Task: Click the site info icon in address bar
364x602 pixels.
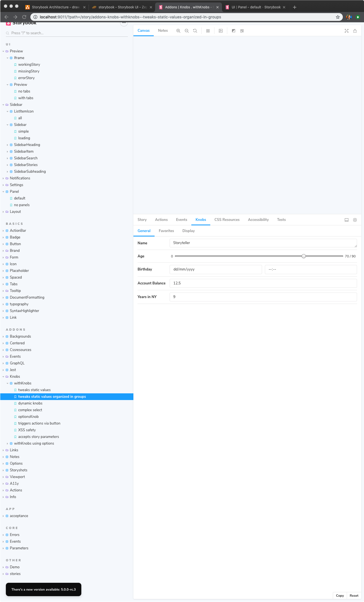Action: 35,17
